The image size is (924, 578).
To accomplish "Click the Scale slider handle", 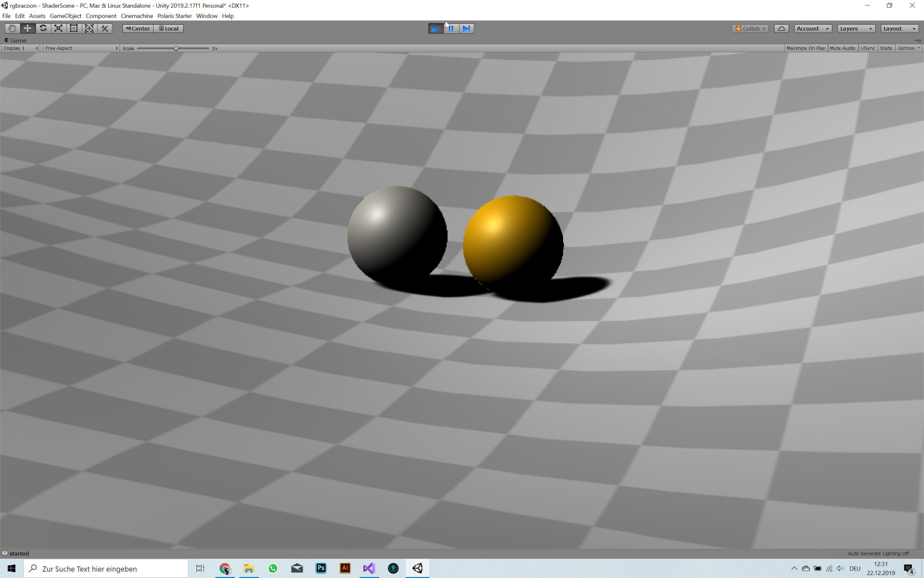I will (176, 48).
